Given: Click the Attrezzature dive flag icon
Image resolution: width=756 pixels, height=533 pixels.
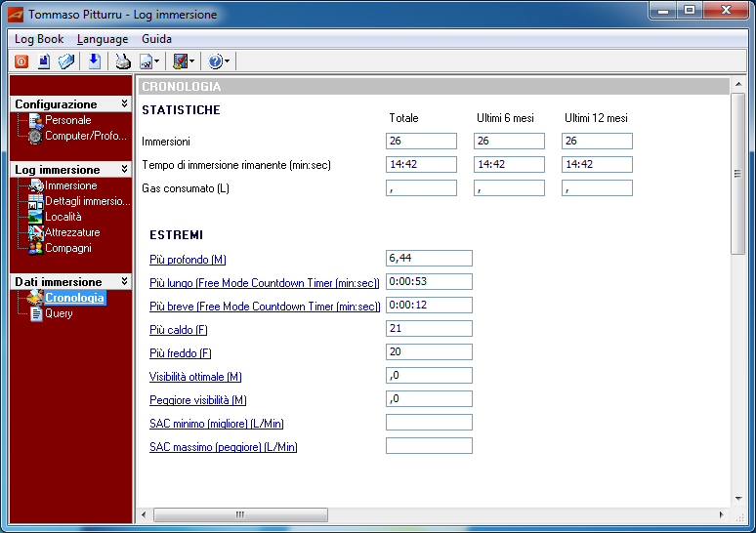Looking at the screenshot, I should [x=36, y=232].
